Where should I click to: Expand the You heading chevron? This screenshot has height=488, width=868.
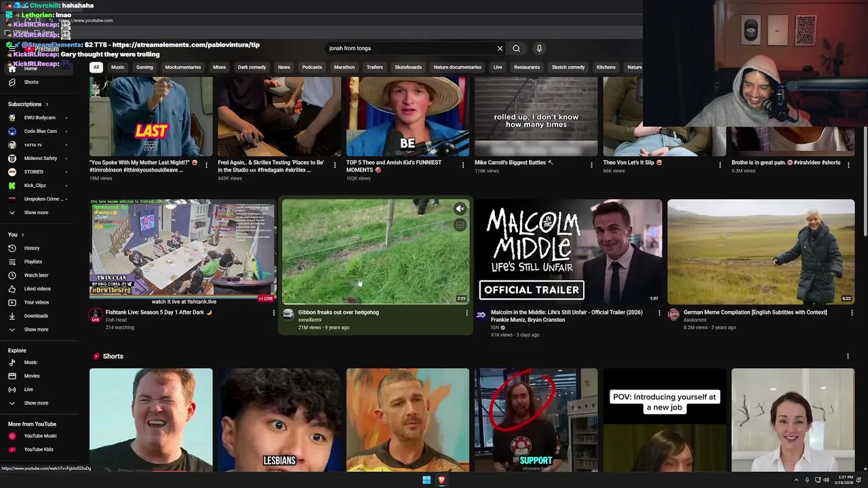[x=22, y=235]
